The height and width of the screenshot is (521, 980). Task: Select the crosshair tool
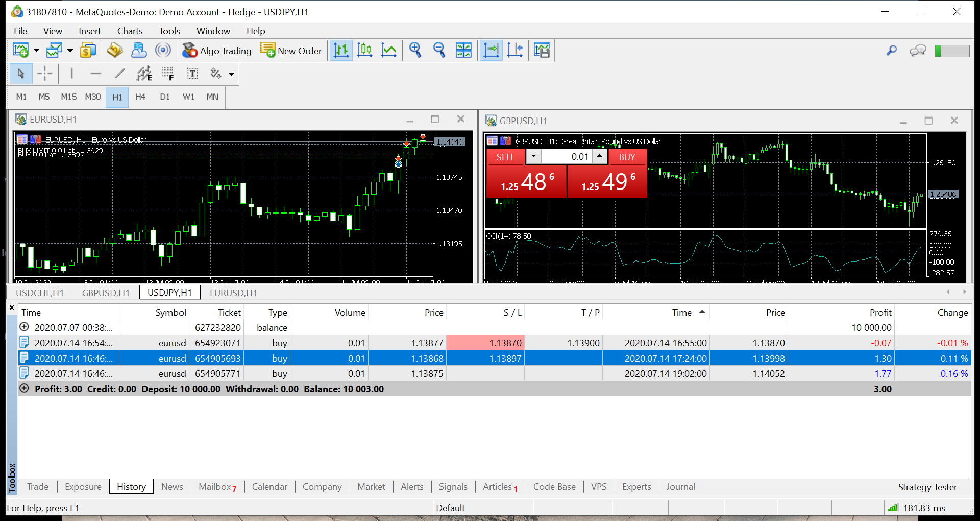45,74
